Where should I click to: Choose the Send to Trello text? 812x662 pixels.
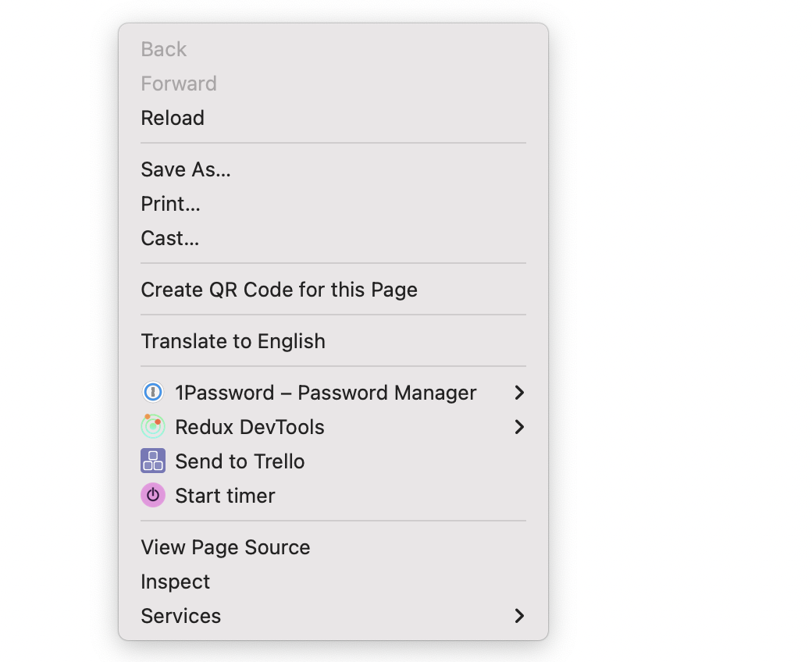(x=240, y=461)
